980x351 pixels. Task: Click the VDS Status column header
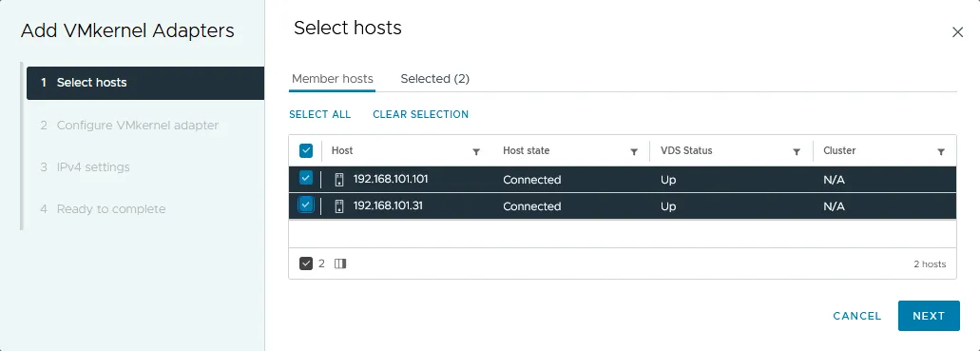[686, 151]
